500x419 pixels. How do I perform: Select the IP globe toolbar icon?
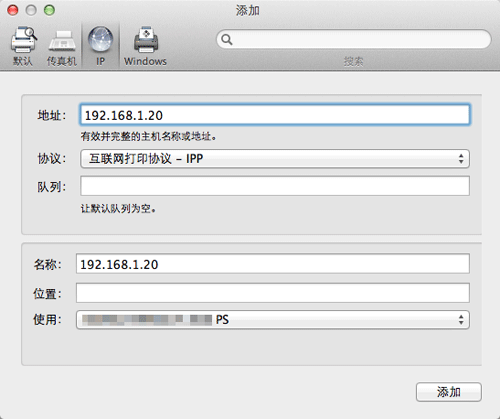click(x=100, y=39)
